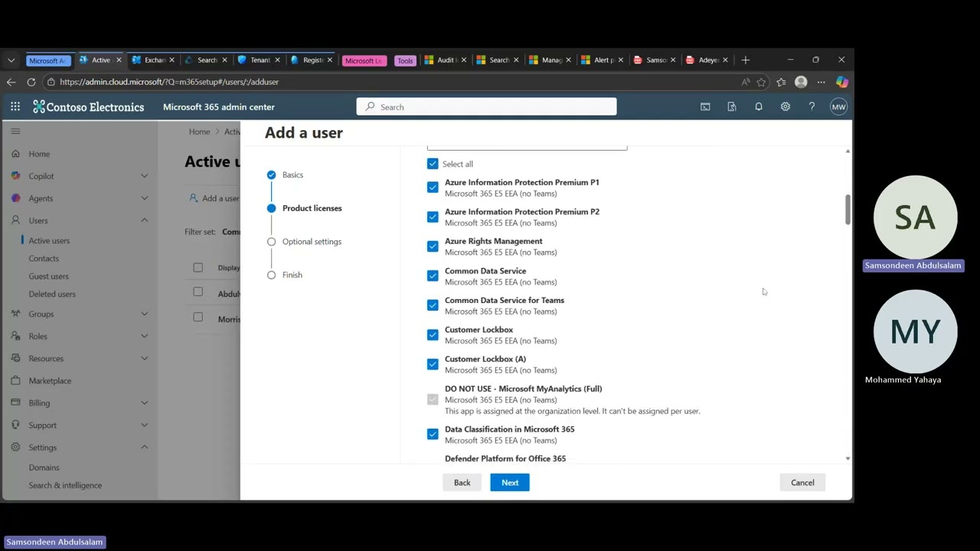Open browser Settings and more ellipsis

pyautogui.click(x=821, y=82)
